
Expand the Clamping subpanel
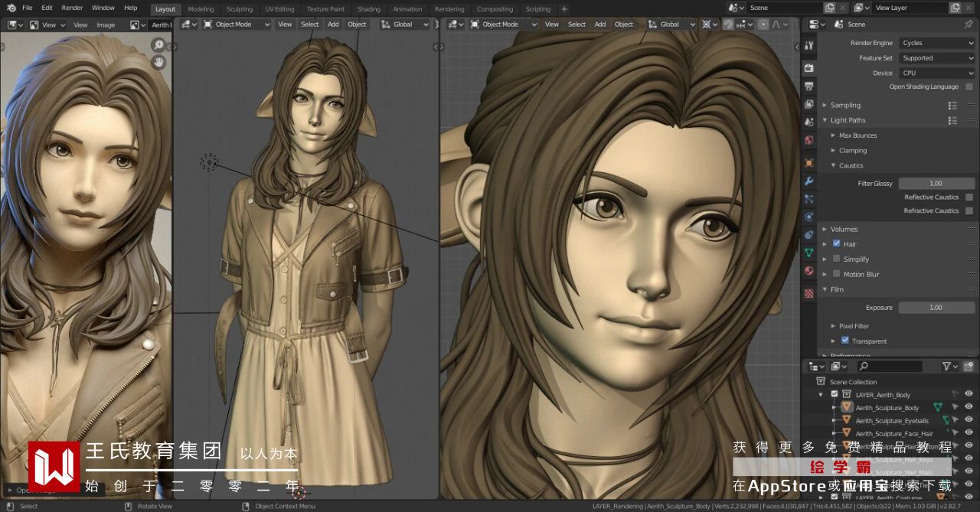[853, 151]
